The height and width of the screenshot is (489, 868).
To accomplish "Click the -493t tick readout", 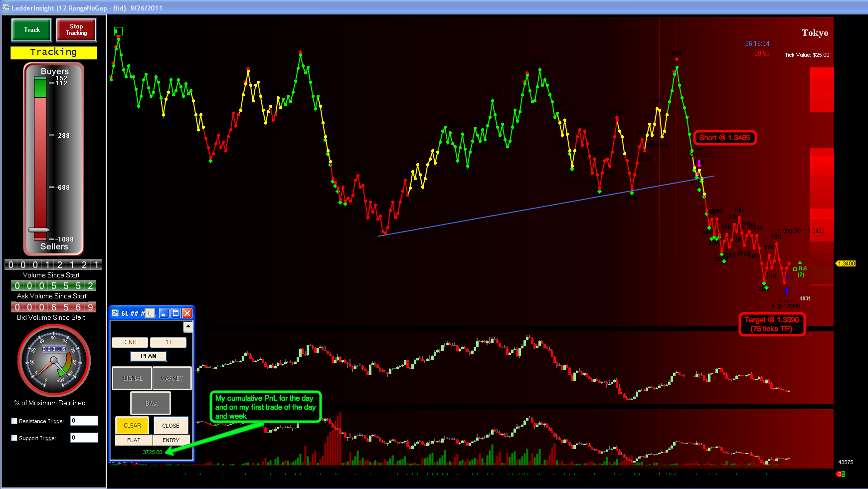I will [x=804, y=298].
